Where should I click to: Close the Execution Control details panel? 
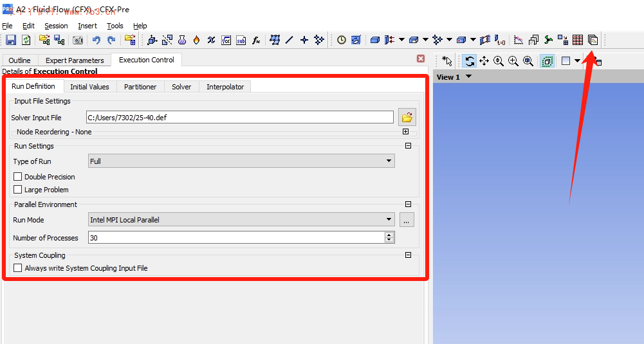(x=421, y=59)
